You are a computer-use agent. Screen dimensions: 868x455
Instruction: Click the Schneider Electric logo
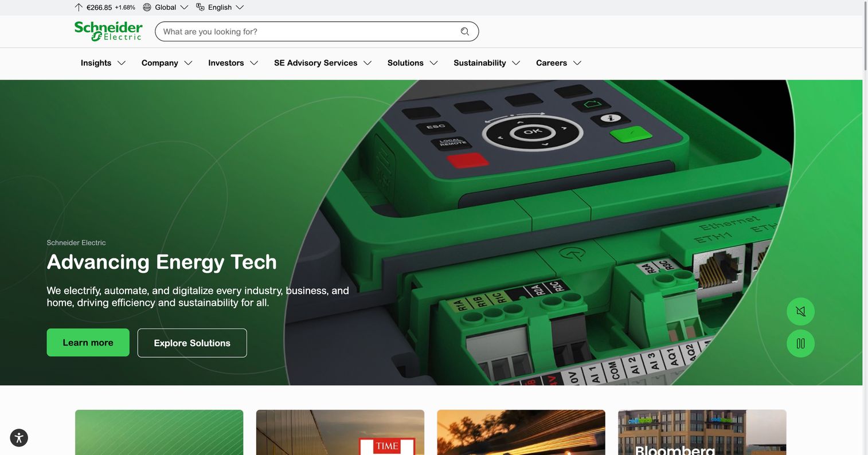pos(108,32)
